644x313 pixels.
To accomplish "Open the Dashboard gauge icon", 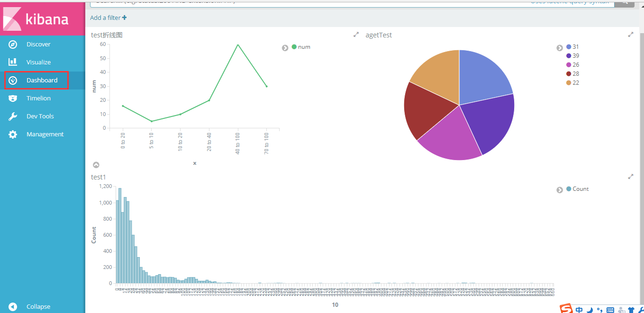I will tap(13, 80).
